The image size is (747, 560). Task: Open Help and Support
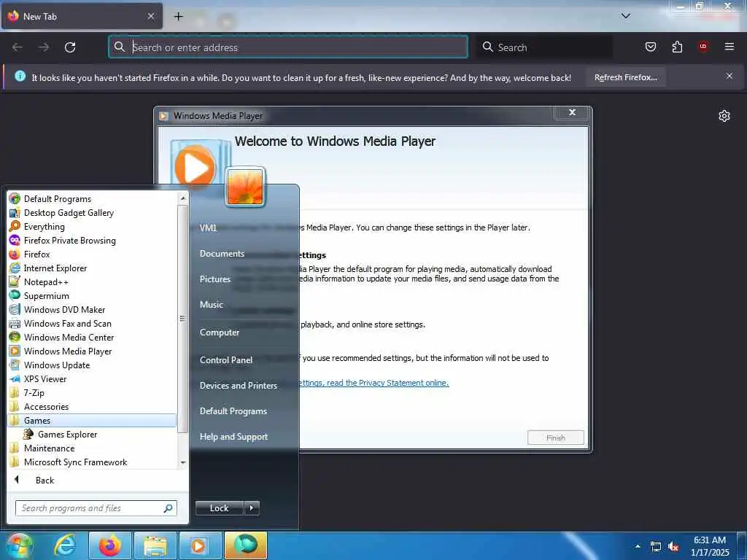pyautogui.click(x=233, y=436)
